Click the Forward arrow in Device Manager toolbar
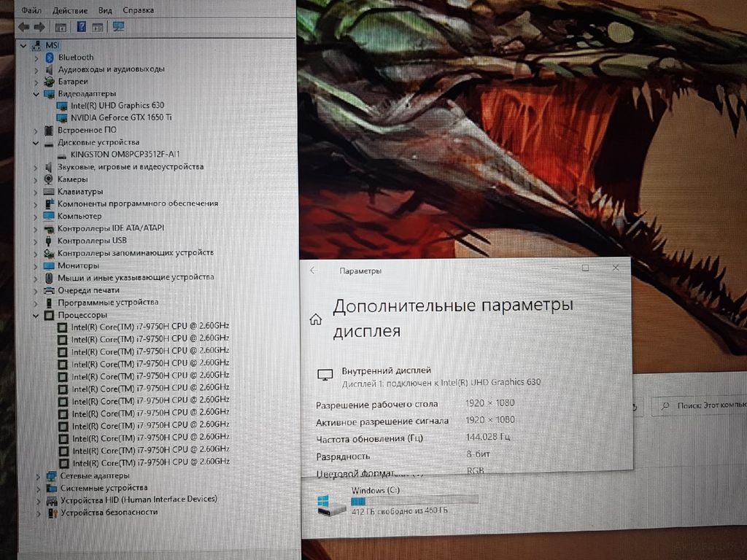 click(x=39, y=27)
